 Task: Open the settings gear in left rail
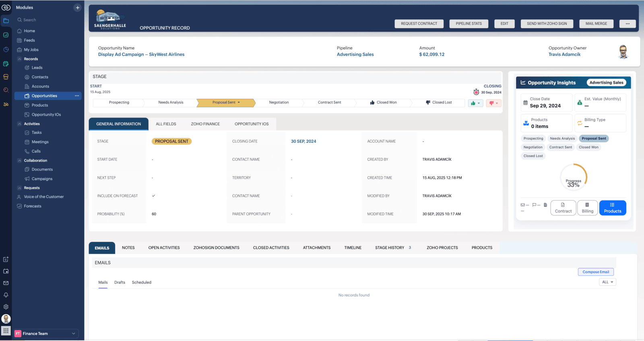tap(6, 307)
